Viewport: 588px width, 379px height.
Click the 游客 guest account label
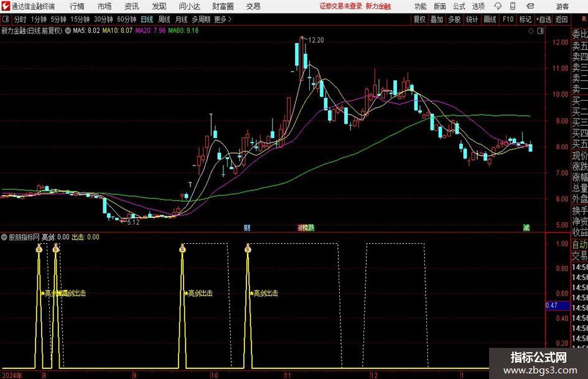click(x=562, y=6)
